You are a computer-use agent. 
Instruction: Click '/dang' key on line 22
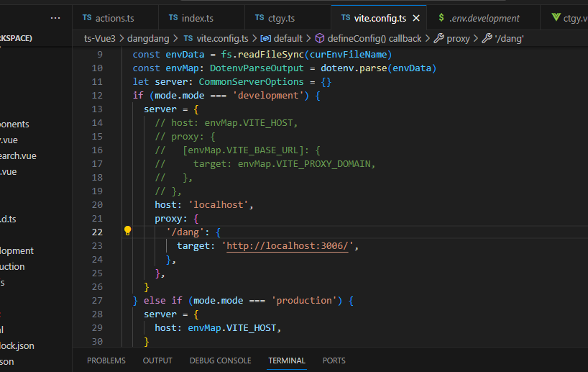[x=185, y=232]
